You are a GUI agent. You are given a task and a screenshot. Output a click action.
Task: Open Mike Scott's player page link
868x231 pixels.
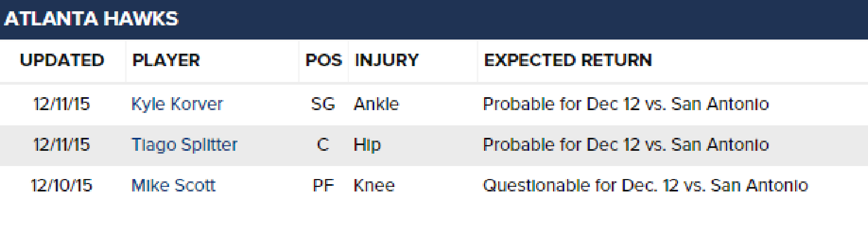pyautogui.click(x=173, y=186)
